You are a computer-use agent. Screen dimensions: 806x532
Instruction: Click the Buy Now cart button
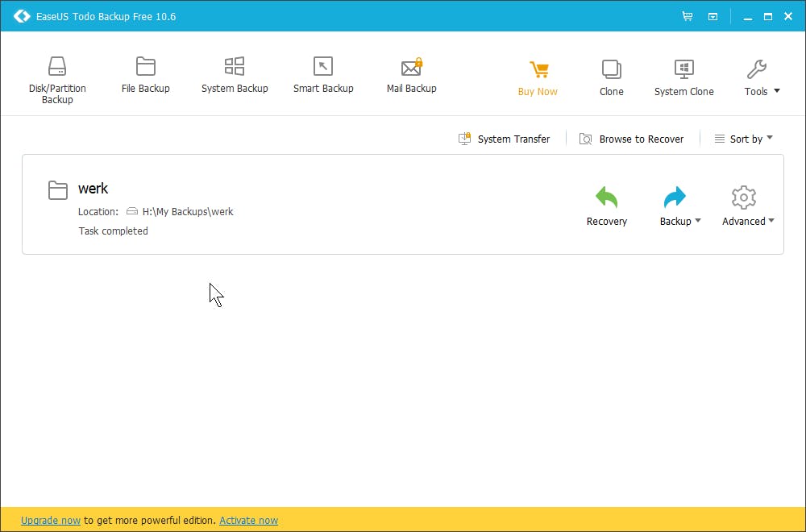click(x=538, y=77)
